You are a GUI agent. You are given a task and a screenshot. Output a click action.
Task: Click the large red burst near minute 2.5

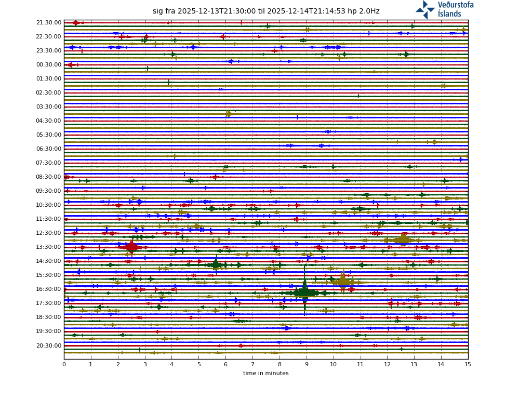click(131, 247)
